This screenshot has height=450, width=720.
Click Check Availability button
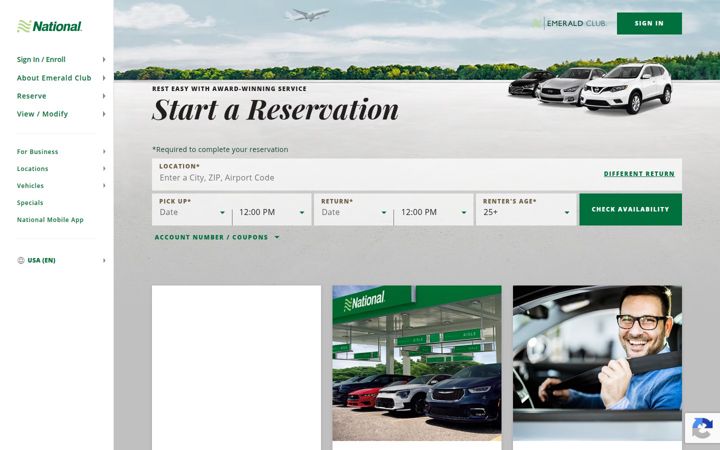click(630, 209)
